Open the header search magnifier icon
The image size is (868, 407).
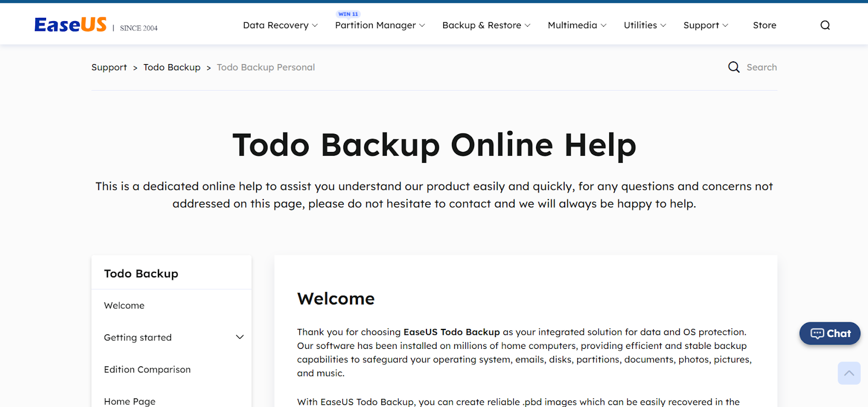[x=825, y=25]
